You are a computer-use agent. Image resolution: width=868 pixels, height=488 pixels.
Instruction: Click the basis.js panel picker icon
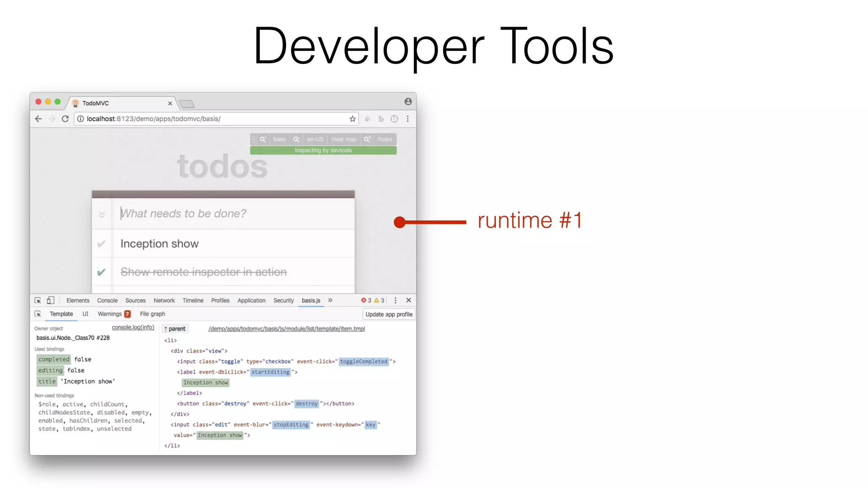(38, 314)
